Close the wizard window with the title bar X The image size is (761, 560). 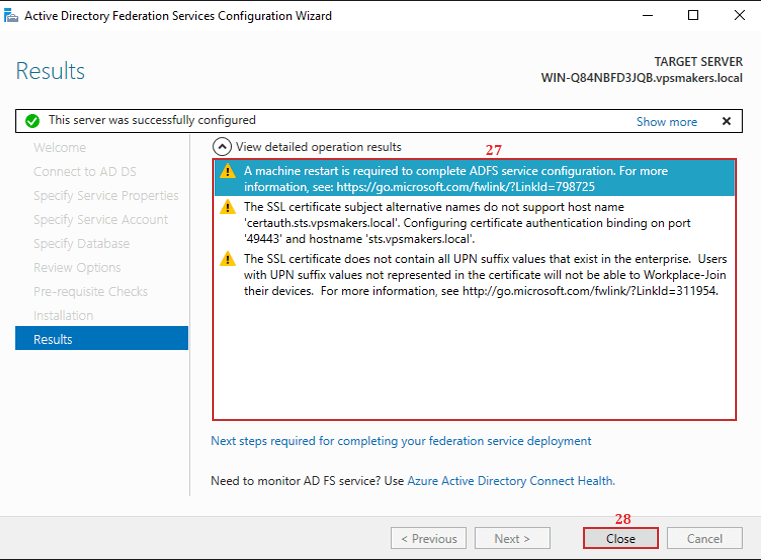pos(739,16)
